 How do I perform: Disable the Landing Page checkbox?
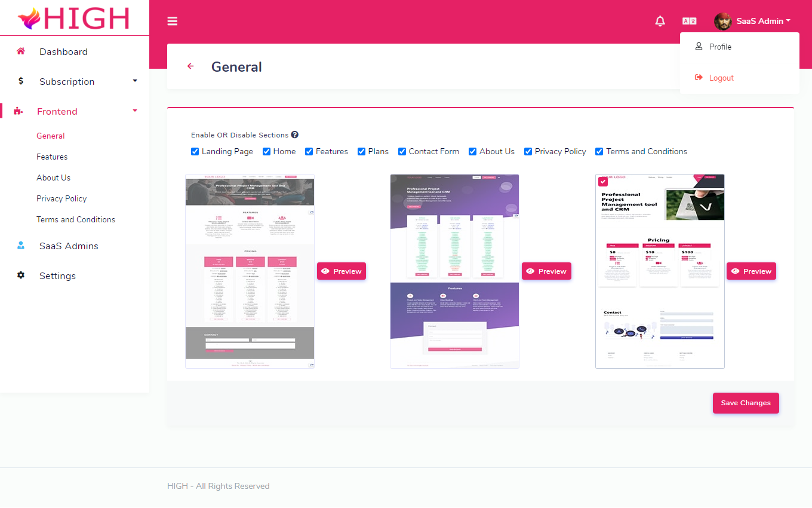coord(195,151)
